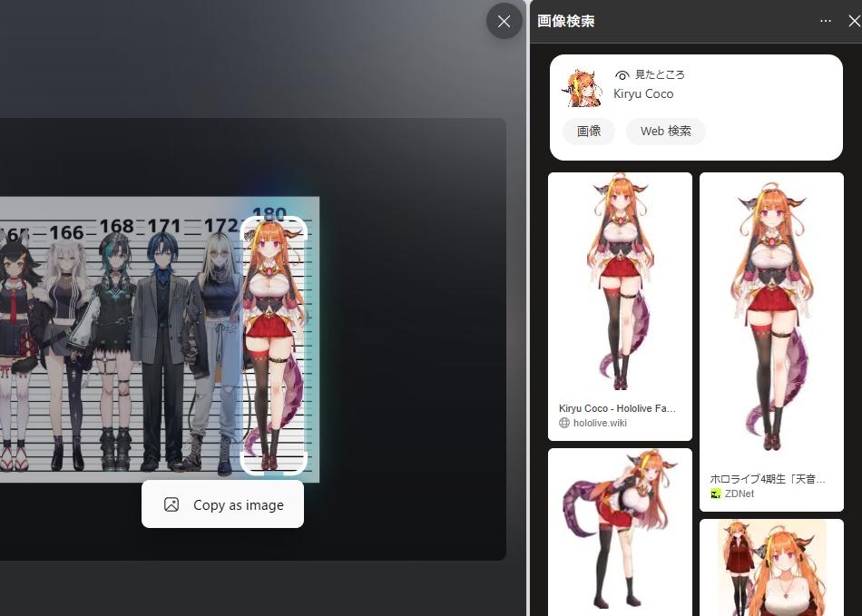Open the ZDNet source link
Screen dimensions: 862x616
739,494
